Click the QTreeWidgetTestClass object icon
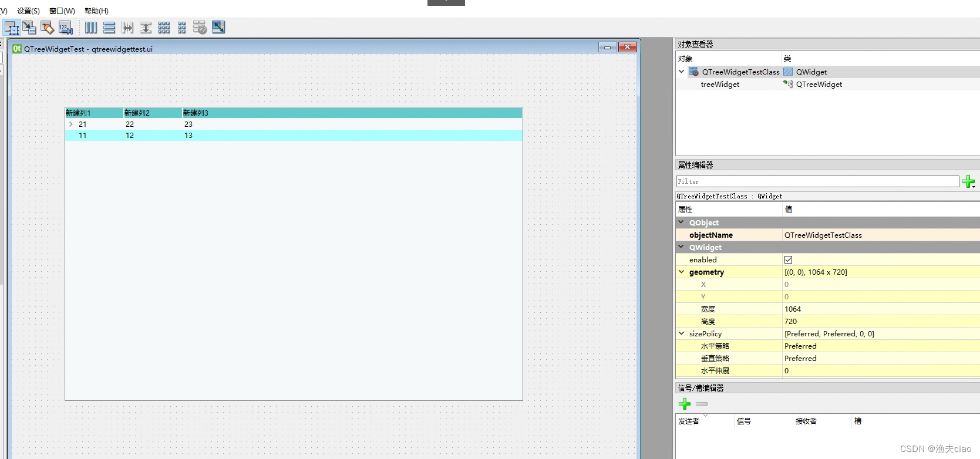 coord(694,72)
